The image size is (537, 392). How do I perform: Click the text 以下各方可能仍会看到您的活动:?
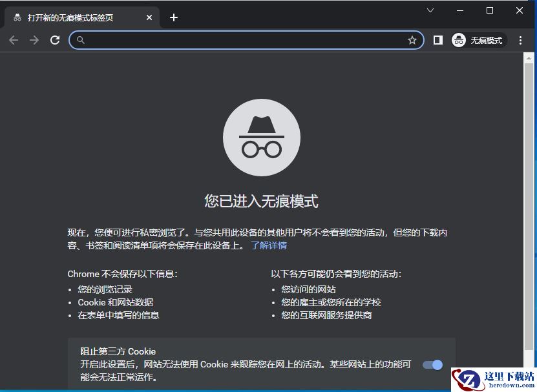pyautogui.click(x=336, y=274)
